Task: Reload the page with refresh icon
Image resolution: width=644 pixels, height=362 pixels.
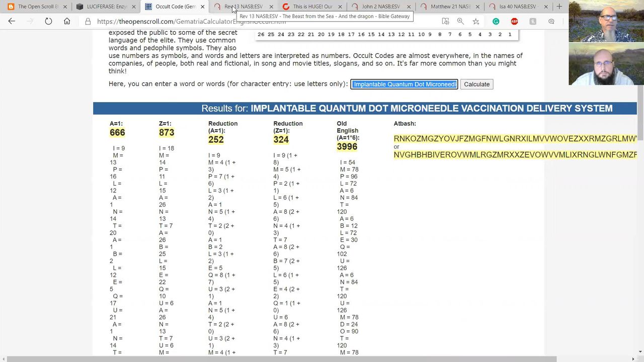Action: 48,21
